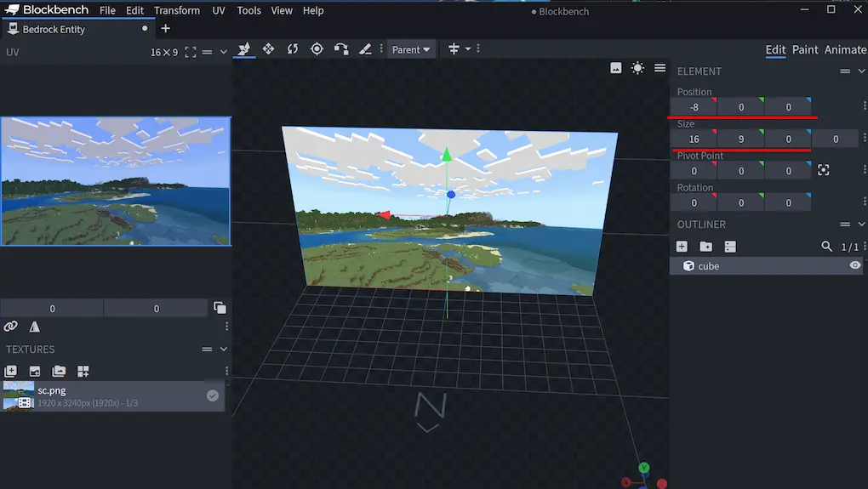Edit Pivot Point X field
The image size is (868, 489).
pos(694,172)
